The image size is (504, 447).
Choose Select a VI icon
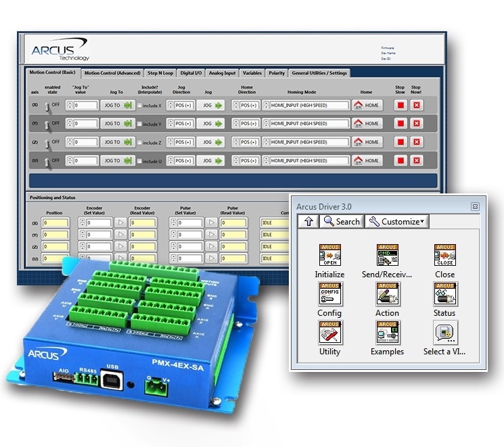(445, 332)
